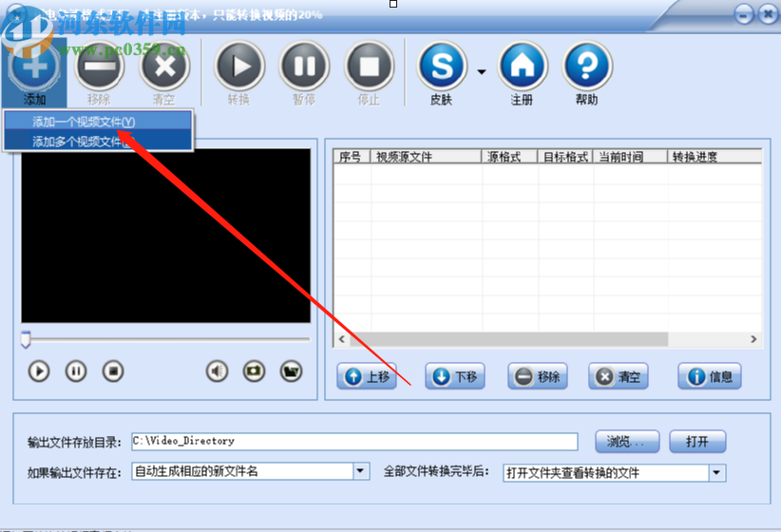781x532 pixels.
Task: Click the 源格式 column header
Action: click(x=509, y=157)
